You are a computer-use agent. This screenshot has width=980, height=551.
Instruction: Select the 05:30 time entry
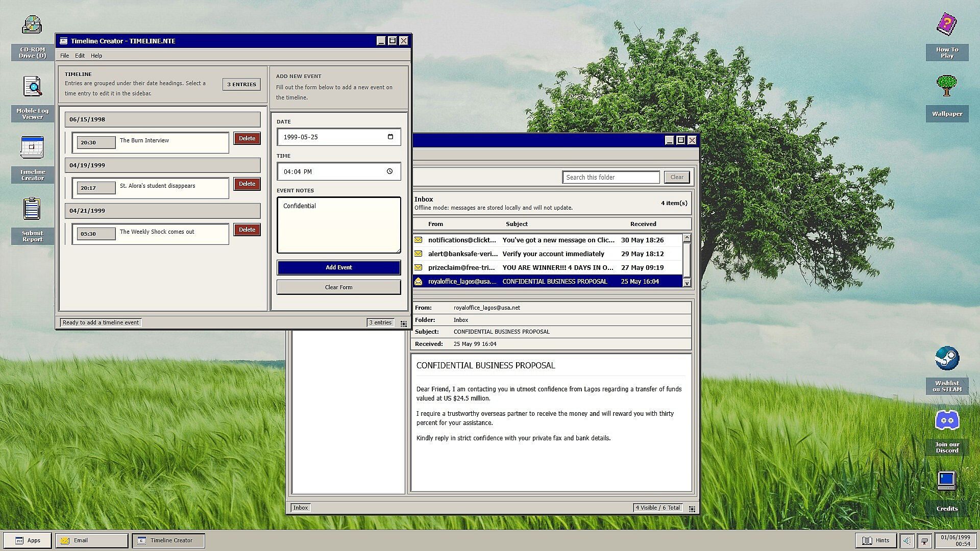(x=96, y=234)
